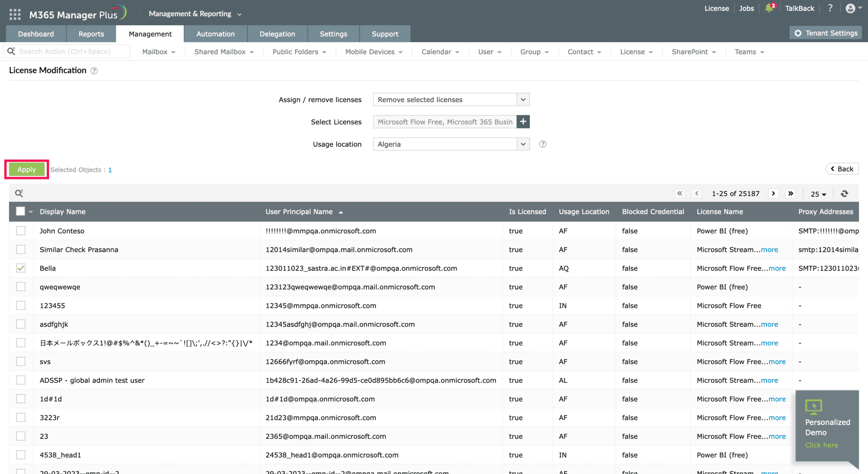This screenshot has height=474, width=868.
Task: Change the 25 rows-per-page dropdown
Action: pos(818,194)
